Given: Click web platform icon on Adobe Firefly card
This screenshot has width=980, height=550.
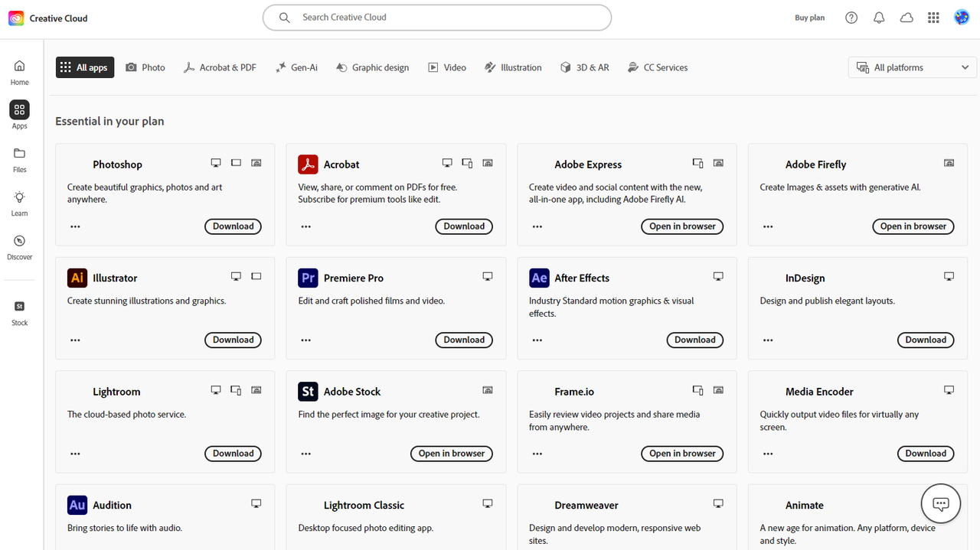Looking at the screenshot, I should click(x=949, y=163).
